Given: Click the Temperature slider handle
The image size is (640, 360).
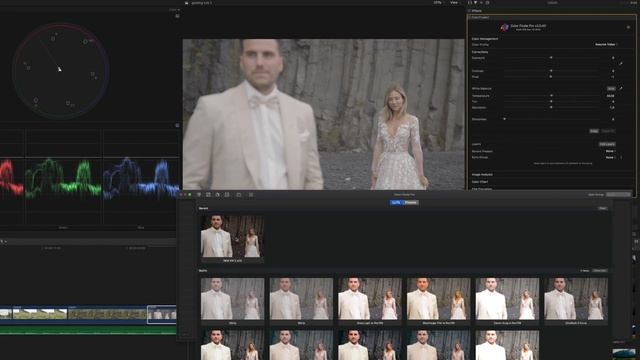Looking at the screenshot, I should [551, 96].
